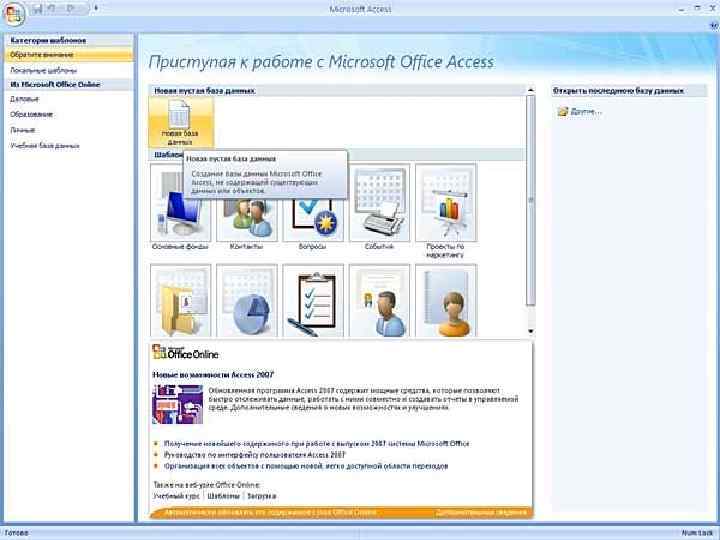Click the Категории шаблонов header
Screen dimensions: 720x540
click(x=69, y=41)
